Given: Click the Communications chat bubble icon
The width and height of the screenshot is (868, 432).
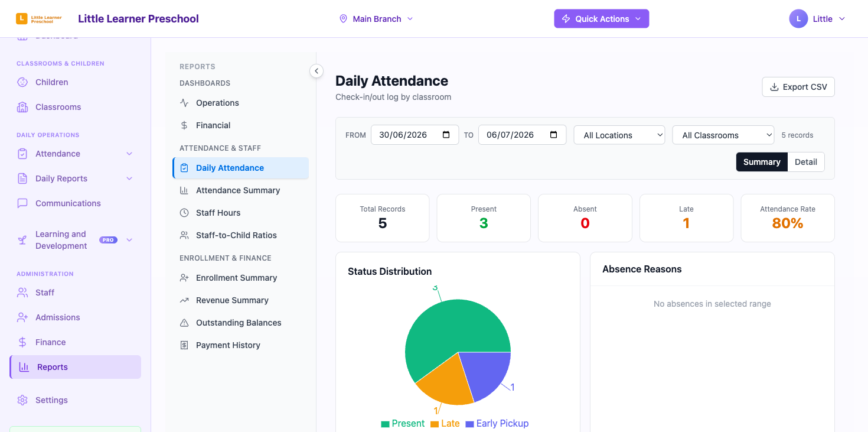Looking at the screenshot, I should click(22, 203).
